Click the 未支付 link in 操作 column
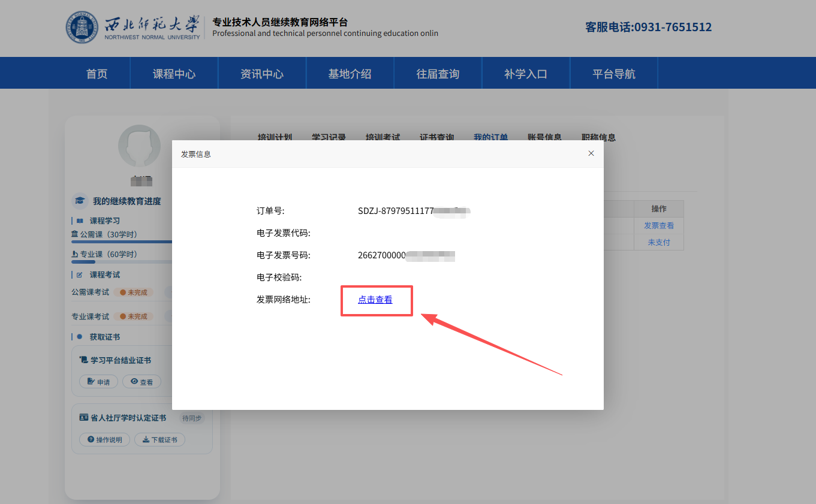 (x=659, y=242)
